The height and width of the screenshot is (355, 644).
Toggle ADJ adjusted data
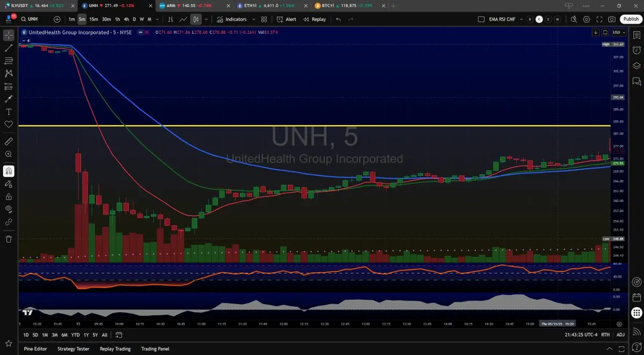[x=620, y=335]
